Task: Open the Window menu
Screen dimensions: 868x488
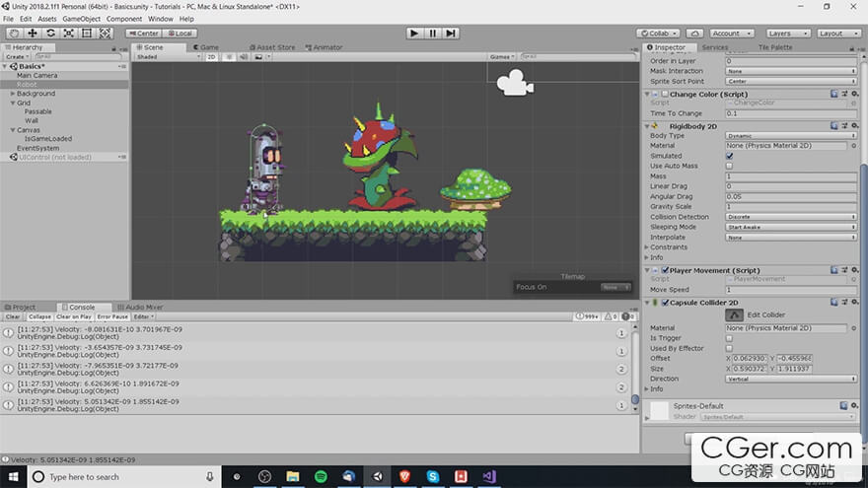Action: [161, 19]
